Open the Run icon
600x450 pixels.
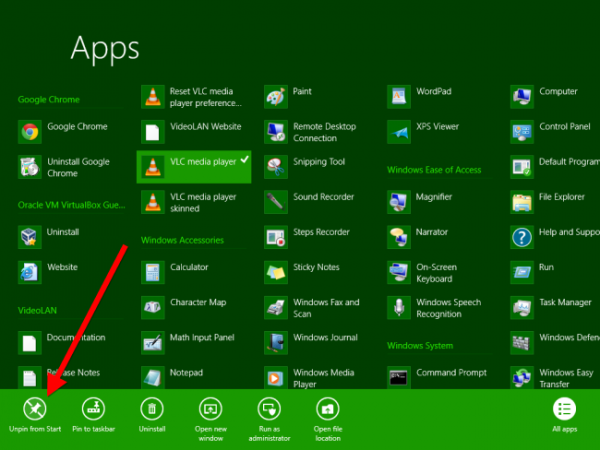tap(522, 272)
